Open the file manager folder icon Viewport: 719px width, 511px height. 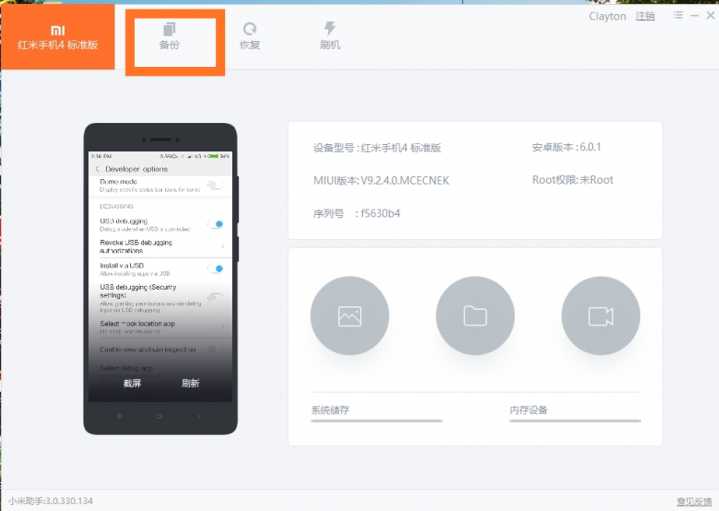475,316
